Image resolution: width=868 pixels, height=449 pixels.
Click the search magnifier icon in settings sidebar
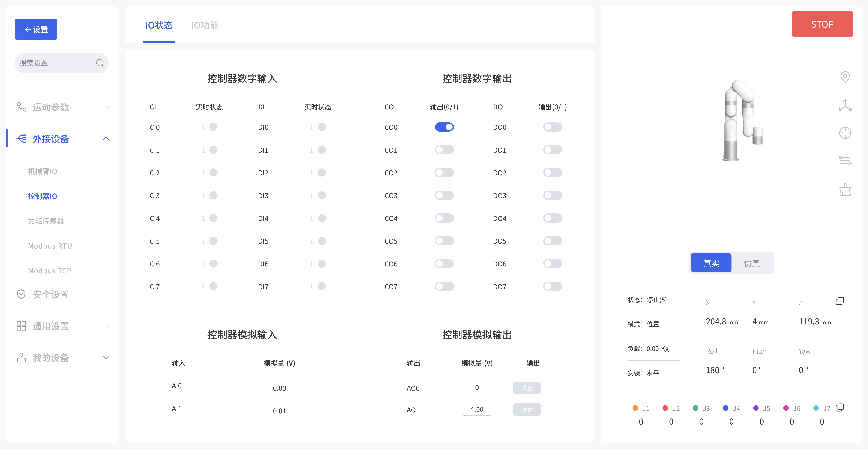pos(100,63)
